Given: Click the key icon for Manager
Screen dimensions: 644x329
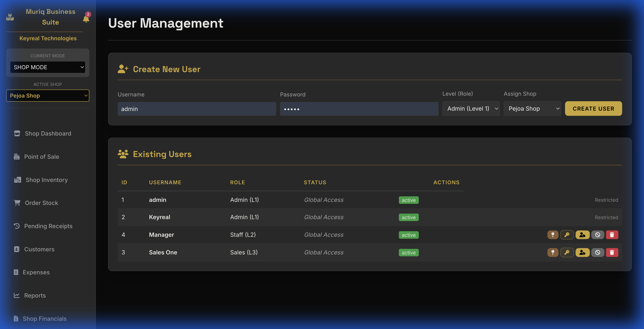Looking at the screenshot, I should coord(567,235).
